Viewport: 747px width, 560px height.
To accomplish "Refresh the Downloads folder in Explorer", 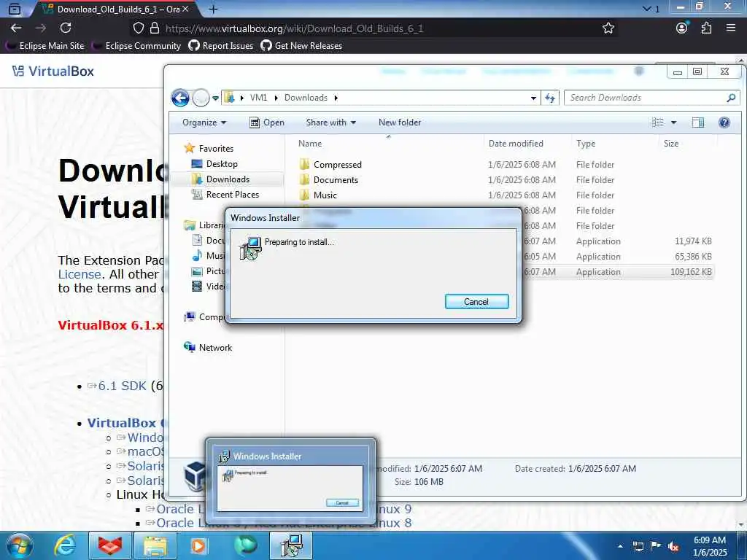I will tap(550, 98).
